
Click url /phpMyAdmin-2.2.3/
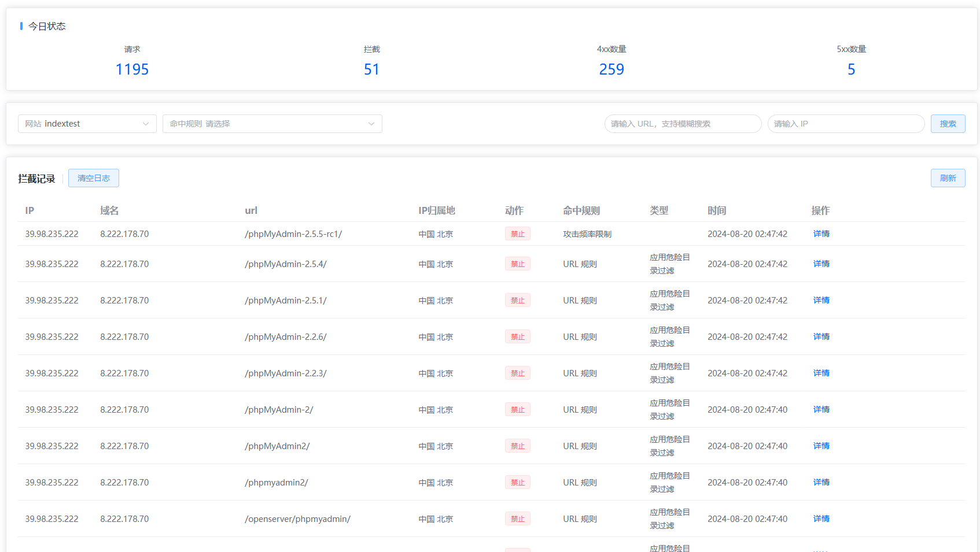[x=286, y=373]
